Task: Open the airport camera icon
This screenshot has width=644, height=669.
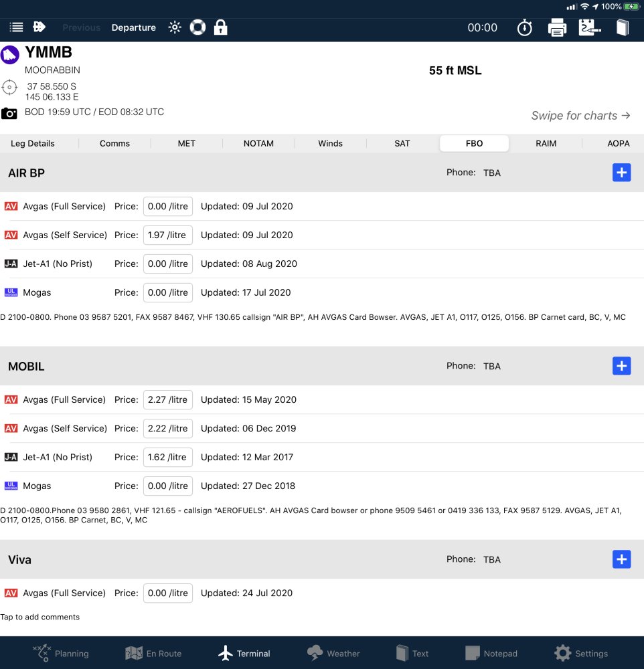Action: 9,114
